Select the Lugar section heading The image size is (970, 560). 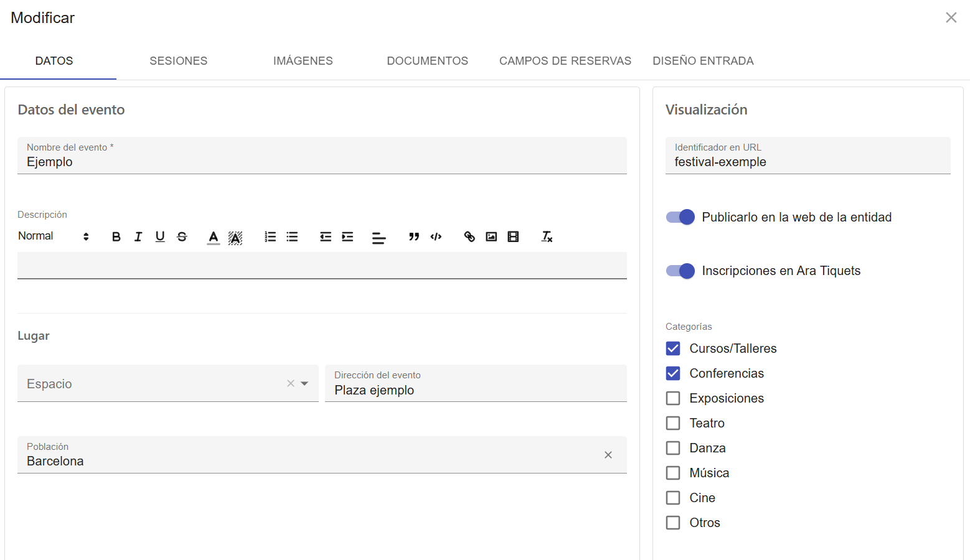[34, 336]
